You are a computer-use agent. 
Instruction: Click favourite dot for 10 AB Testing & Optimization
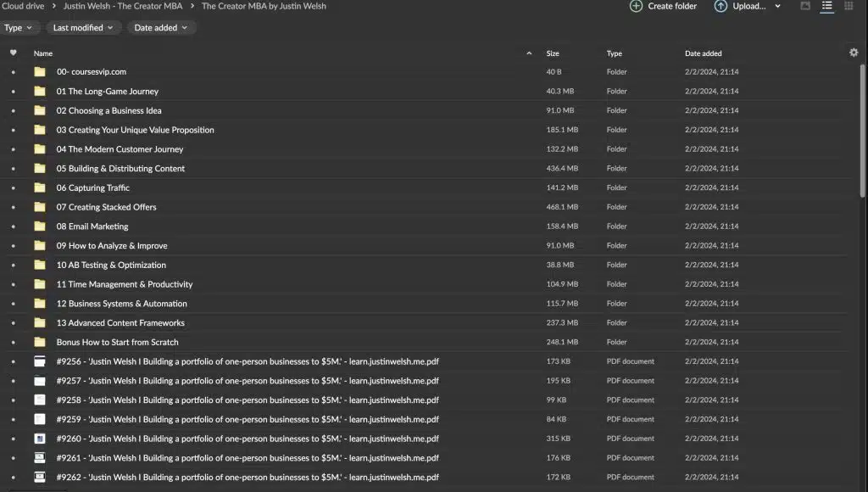tap(14, 266)
